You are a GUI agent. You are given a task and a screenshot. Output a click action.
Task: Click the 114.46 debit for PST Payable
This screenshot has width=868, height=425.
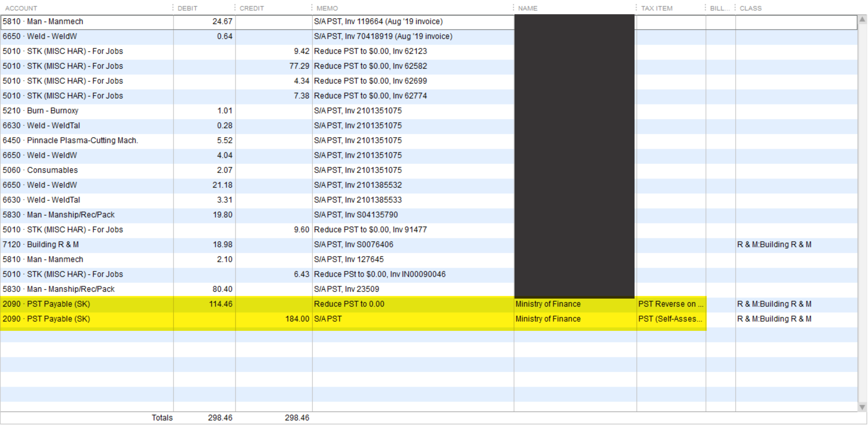click(x=220, y=304)
